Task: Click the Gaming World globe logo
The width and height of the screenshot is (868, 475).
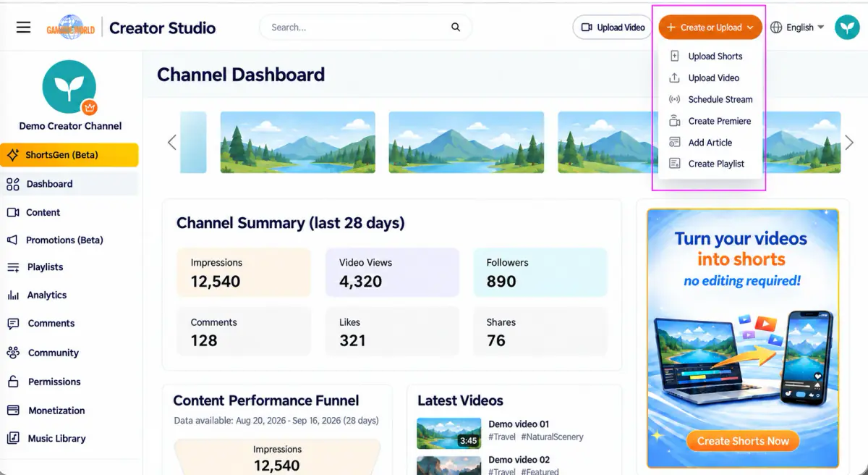Action: [70, 28]
